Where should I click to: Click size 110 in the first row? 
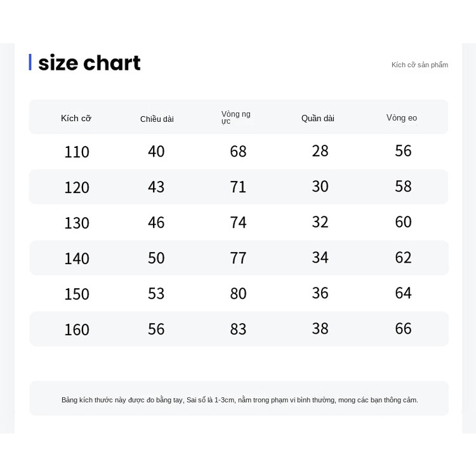tap(77, 152)
